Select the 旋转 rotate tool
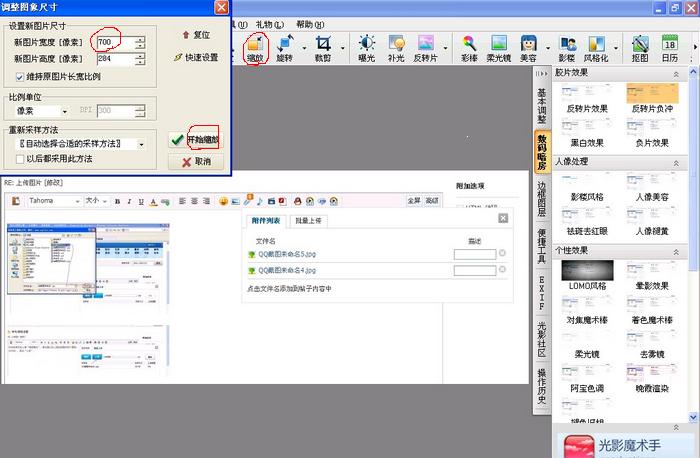 pyautogui.click(x=286, y=47)
